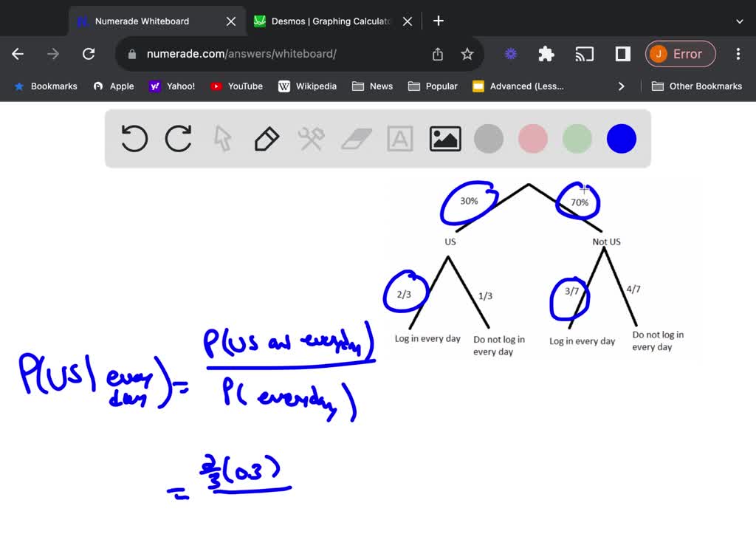756x548 pixels.
Task: Open the hidden bookmarks chevron
Action: point(622,86)
